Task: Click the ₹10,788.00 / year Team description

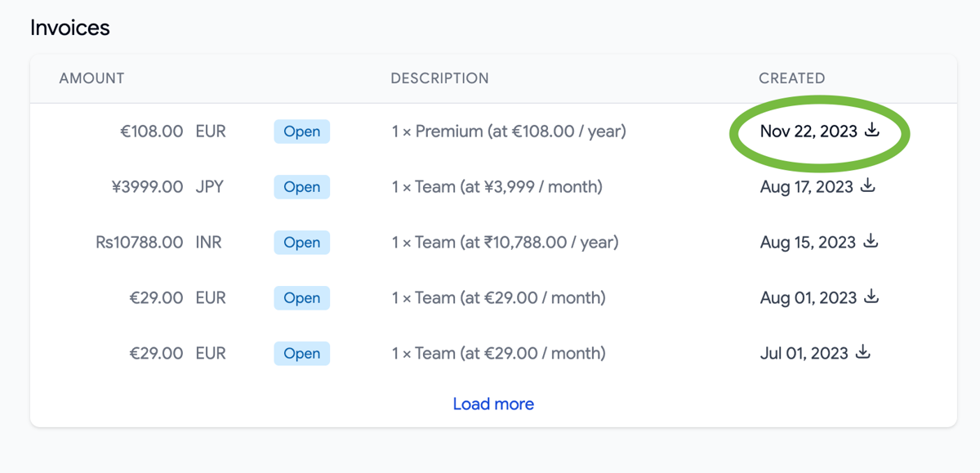Action: pos(505,243)
